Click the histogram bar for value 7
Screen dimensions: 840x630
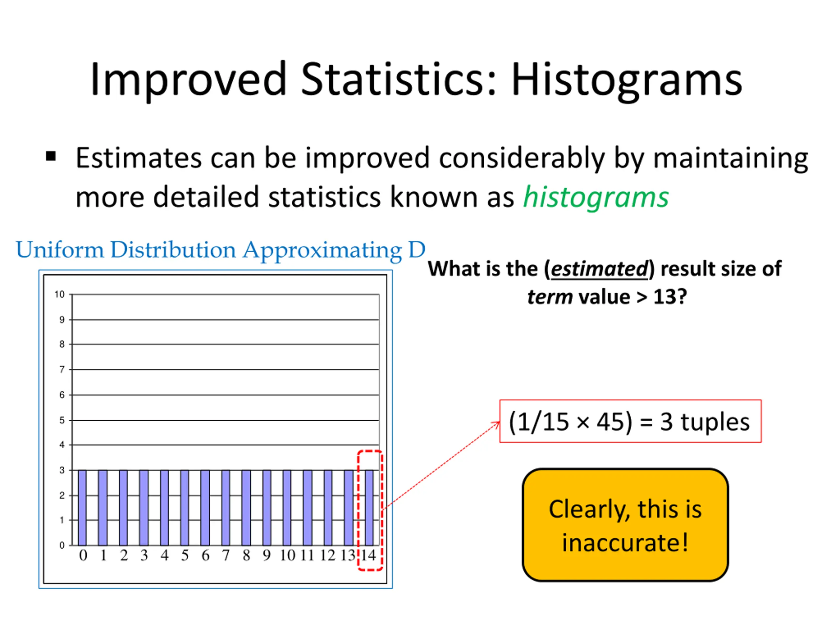tap(225, 507)
